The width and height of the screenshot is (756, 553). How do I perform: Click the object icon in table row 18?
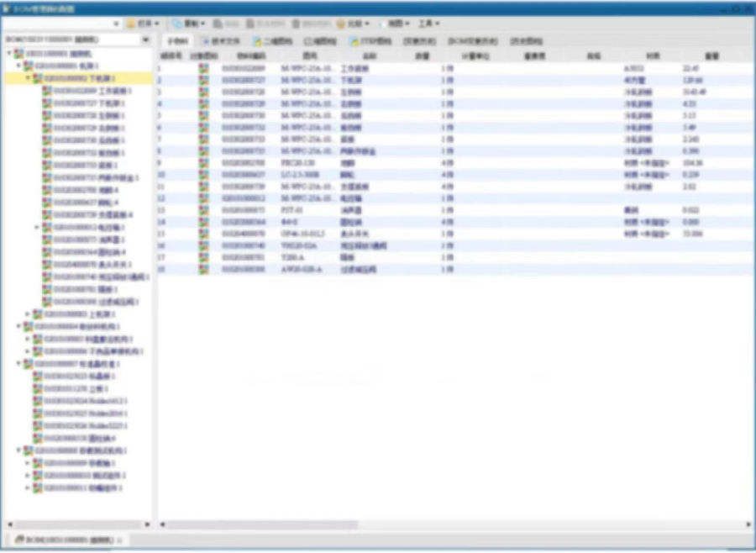click(204, 269)
